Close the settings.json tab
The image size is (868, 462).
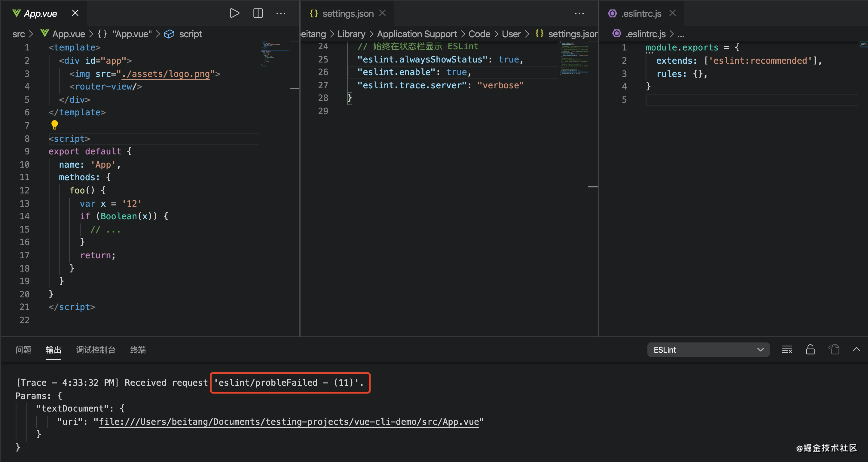tap(382, 13)
